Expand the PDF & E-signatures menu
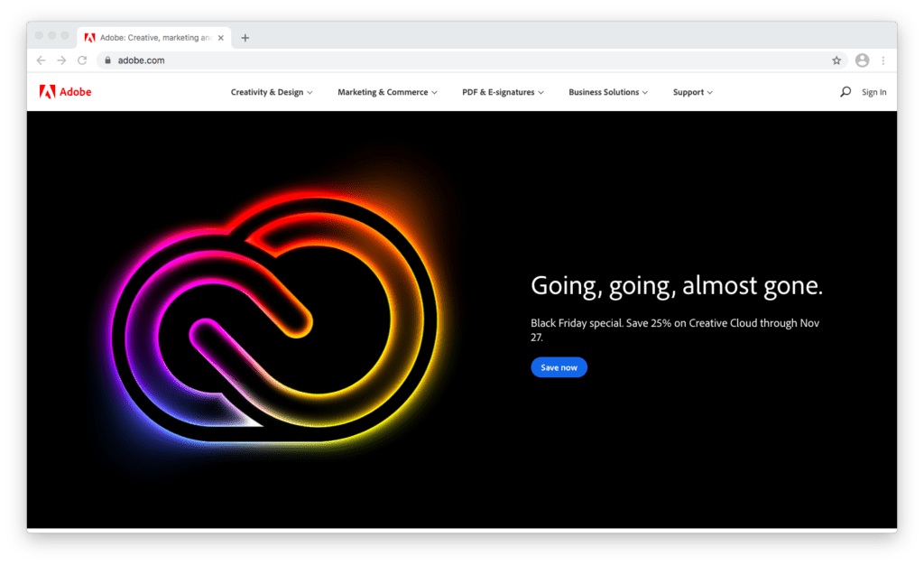 503,92
